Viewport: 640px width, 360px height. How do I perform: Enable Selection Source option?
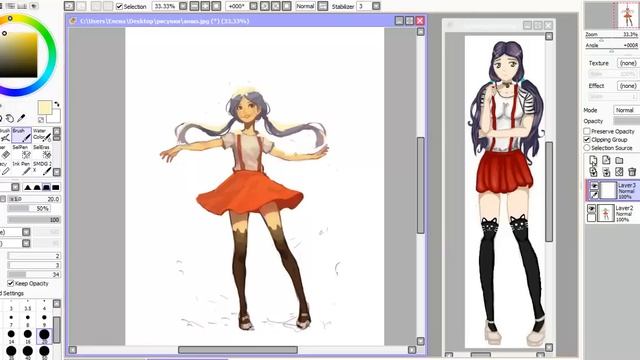pyautogui.click(x=587, y=148)
